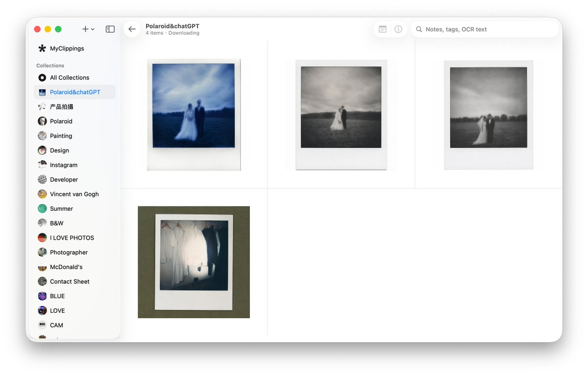This screenshot has width=588, height=376.
Task: Toggle the sidebar panel icon
Action: point(110,29)
